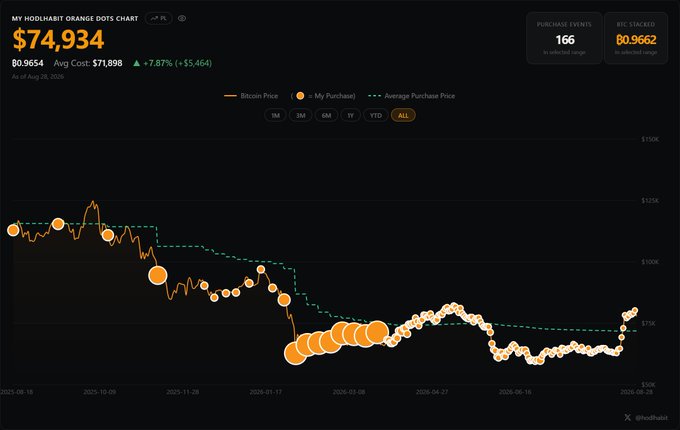This screenshot has width=680, height=430.
Task: Click the Avg Cost $71,898 value
Action: pyautogui.click(x=88, y=63)
